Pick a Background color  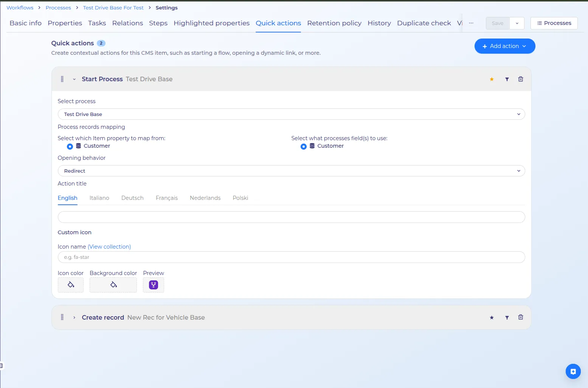[113, 285]
